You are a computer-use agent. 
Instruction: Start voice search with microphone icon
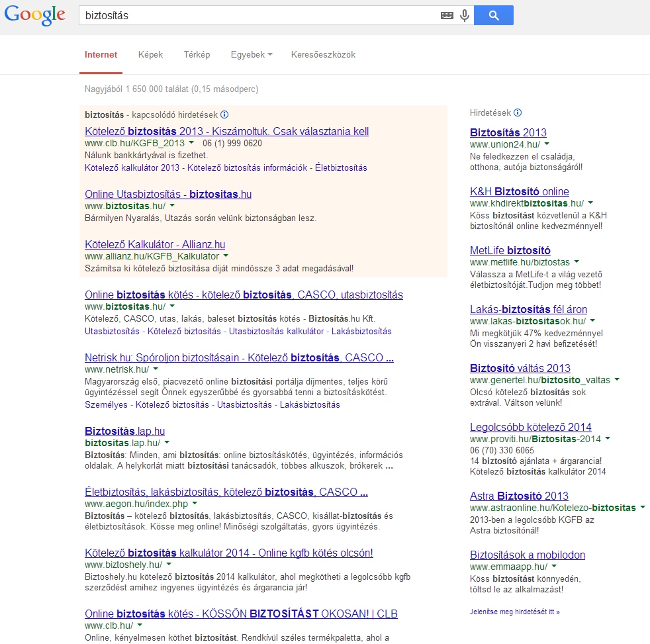[465, 15]
